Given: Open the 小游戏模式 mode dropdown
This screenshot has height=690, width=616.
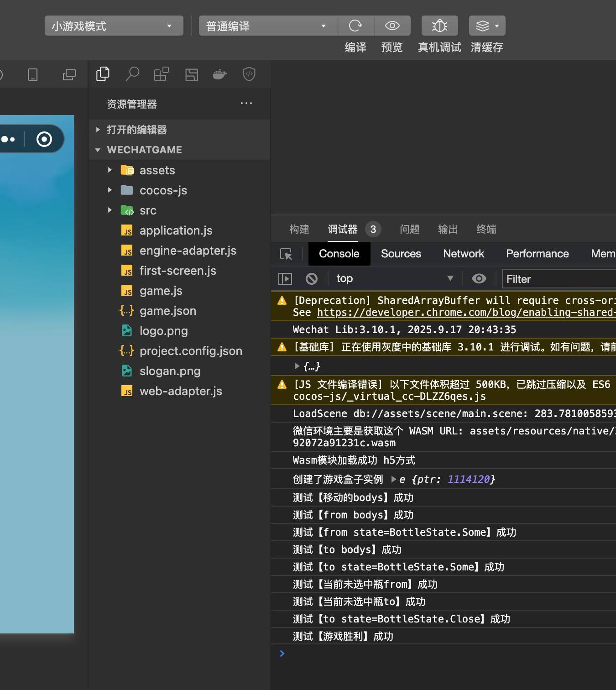Looking at the screenshot, I should pyautogui.click(x=114, y=26).
